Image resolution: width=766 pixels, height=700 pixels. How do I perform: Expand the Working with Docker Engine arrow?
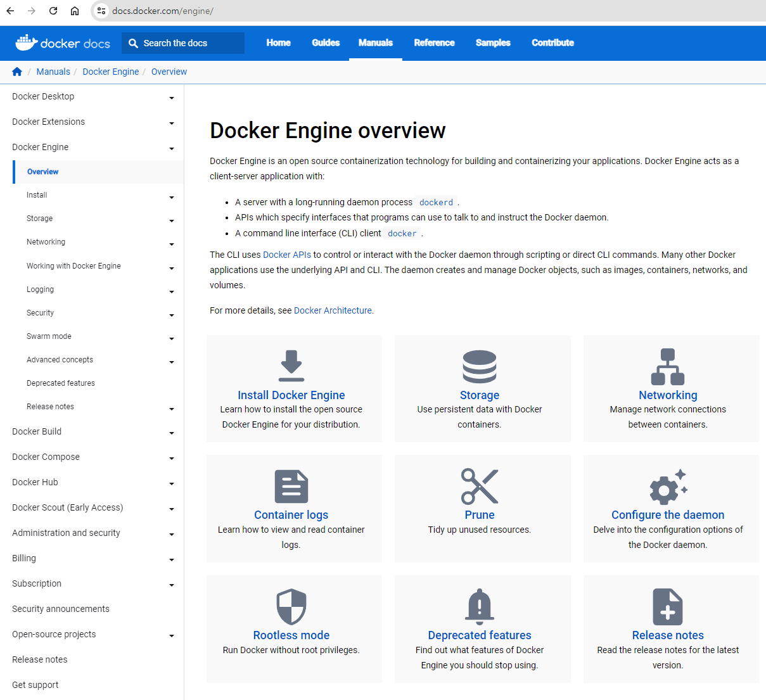click(x=172, y=268)
